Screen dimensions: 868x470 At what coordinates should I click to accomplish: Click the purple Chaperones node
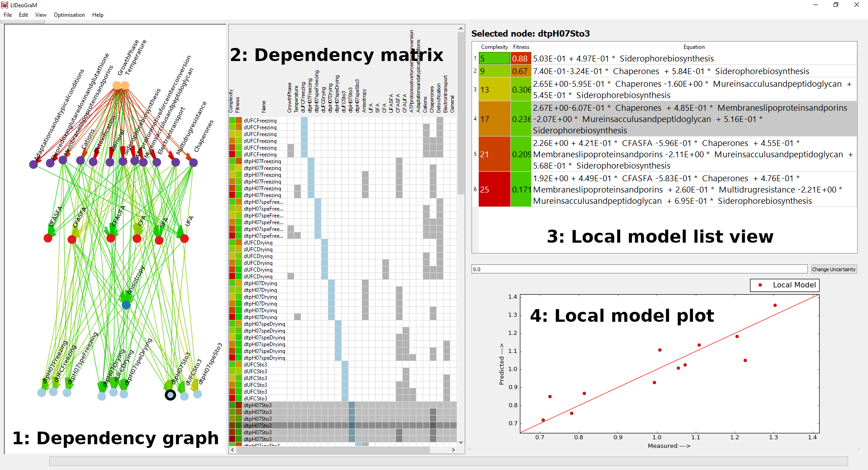tap(193, 163)
